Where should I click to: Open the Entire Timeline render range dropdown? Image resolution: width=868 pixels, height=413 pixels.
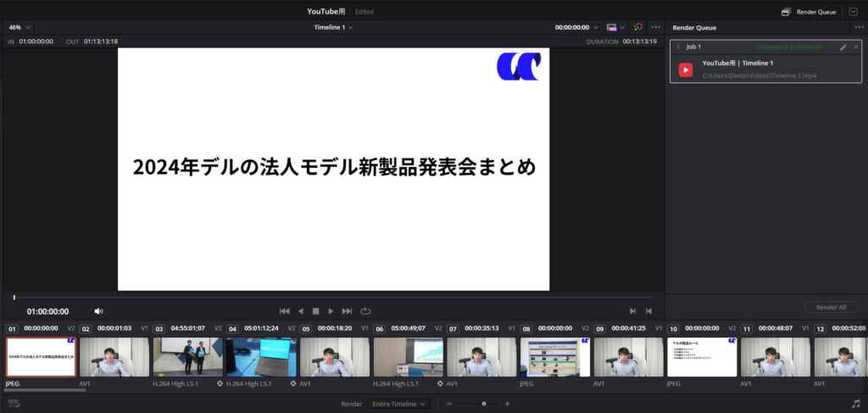coord(398,405)
